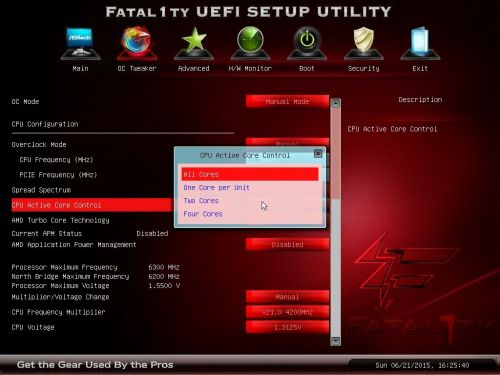The image size is (500, 375).
Task: Open the Main tab monitor icon
Action: [x=80, y=43]
